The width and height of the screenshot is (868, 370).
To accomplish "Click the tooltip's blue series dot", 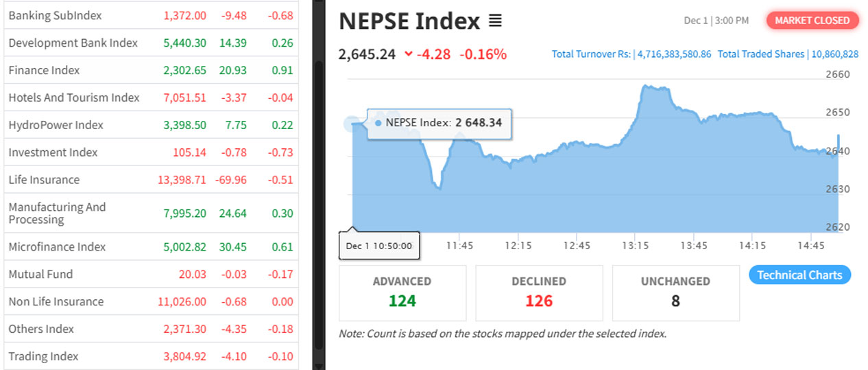I will pos(378,123).
